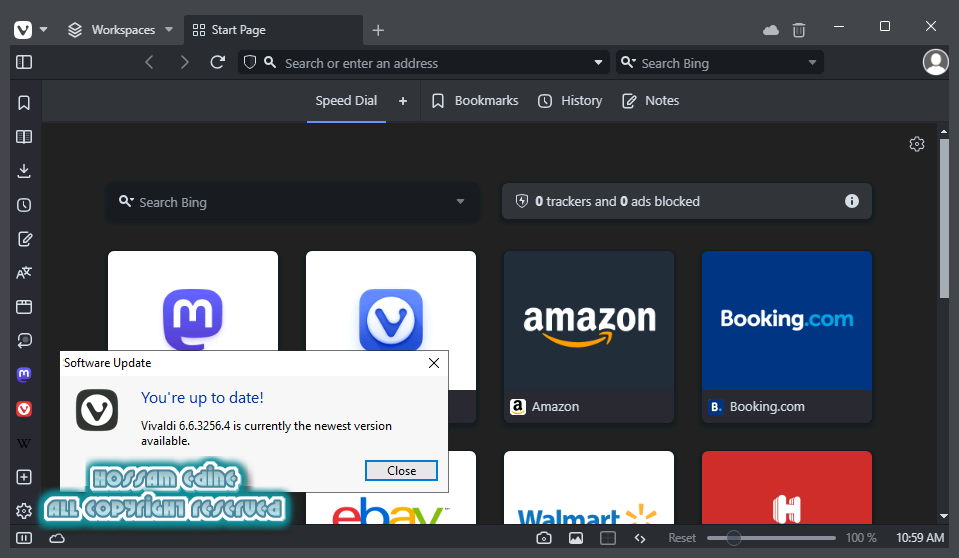Switch to the History tab
The height and width of the screenshot is (558, 959).
[570, 101]
